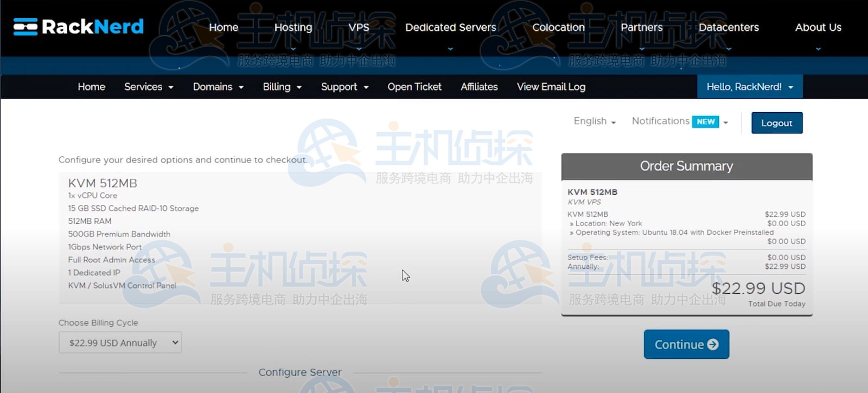The image size is (868, 393).
Task: Click the Continue button to checkout
Action: [x=686, y=344]
